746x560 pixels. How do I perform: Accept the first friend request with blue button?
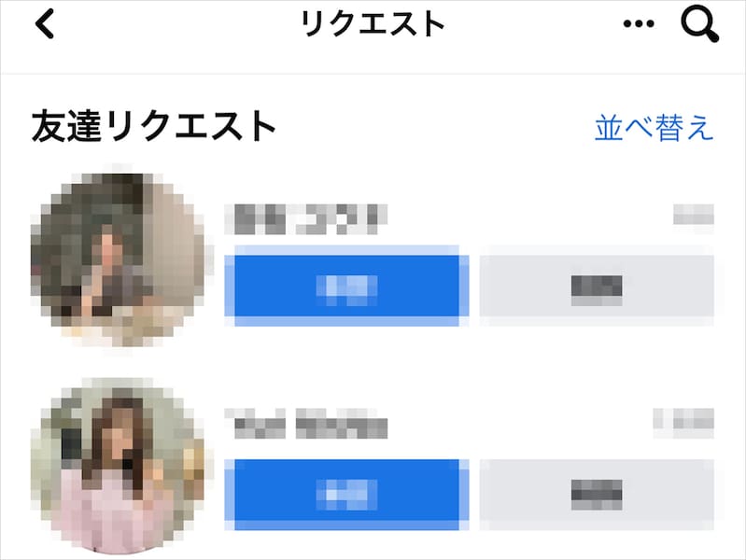point(346,286)
